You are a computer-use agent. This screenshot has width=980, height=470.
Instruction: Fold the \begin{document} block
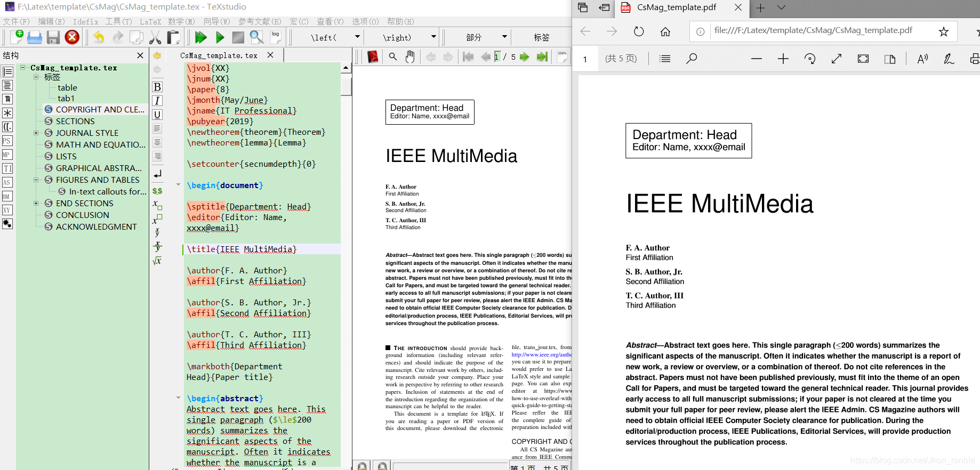click(x=179, y=185)
